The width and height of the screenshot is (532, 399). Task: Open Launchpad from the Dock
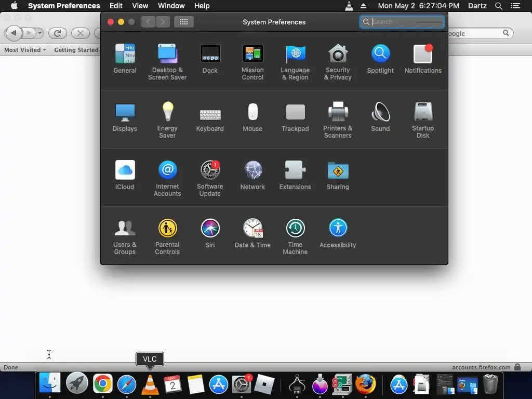pos(77,384)
